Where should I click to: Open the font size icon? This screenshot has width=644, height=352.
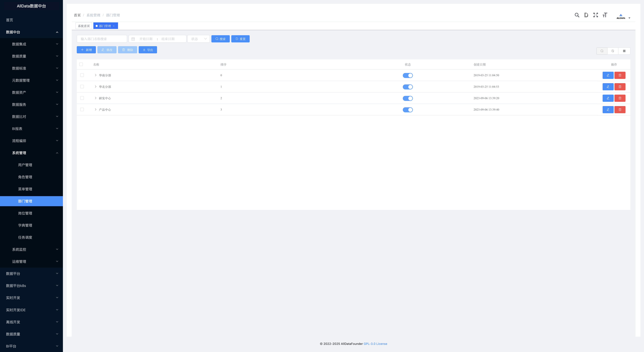605,15
